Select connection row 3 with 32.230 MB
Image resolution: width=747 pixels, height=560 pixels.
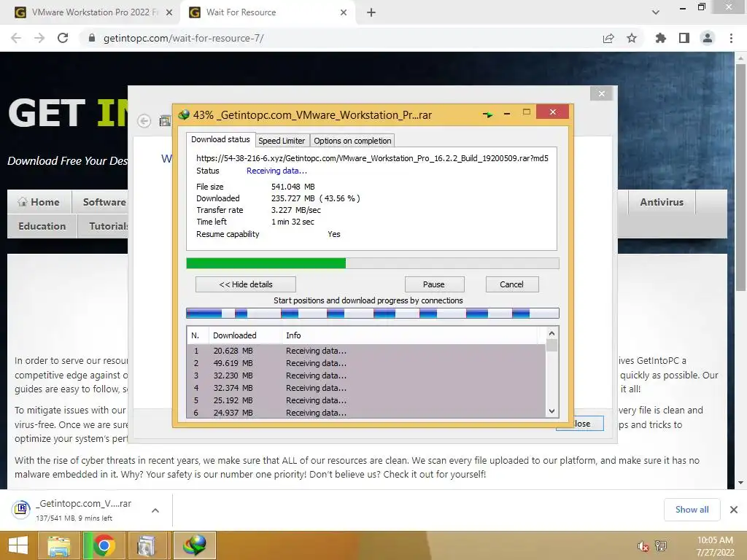366,376
